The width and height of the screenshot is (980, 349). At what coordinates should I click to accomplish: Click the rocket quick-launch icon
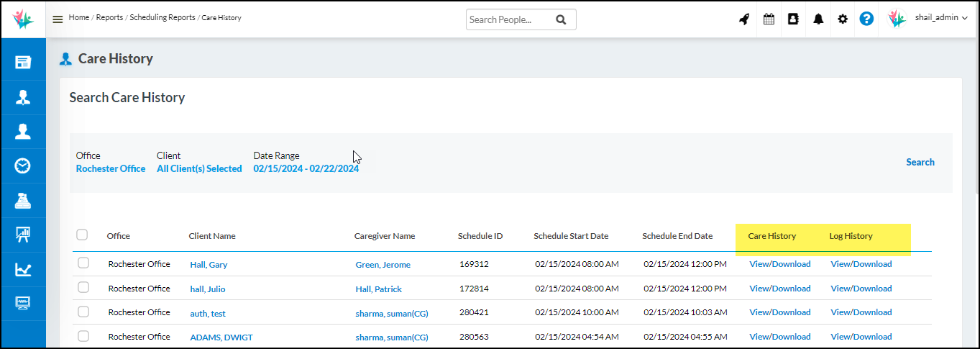(744, 19)
